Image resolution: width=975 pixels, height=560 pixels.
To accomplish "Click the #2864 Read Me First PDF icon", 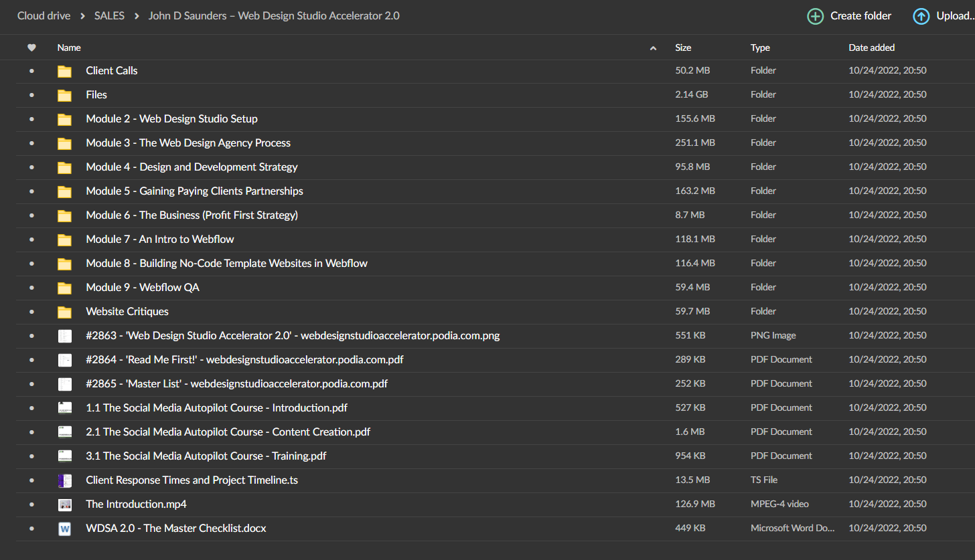I will [x=65, y=360].
